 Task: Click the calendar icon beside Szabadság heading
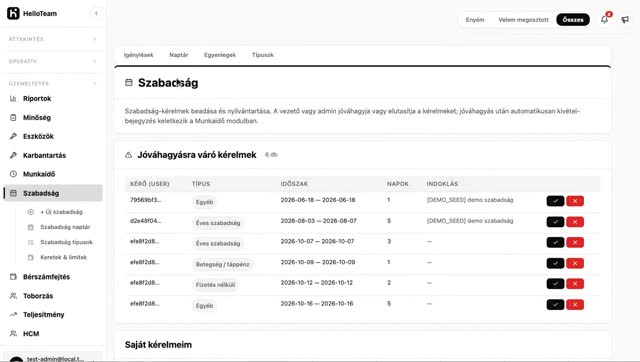pyautogui.click(x=129, y=82)
